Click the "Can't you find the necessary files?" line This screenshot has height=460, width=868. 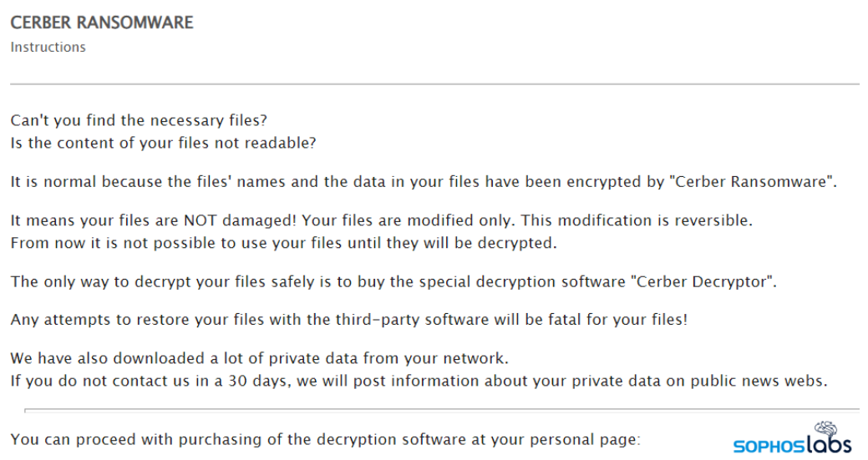[x=139, y=121]
